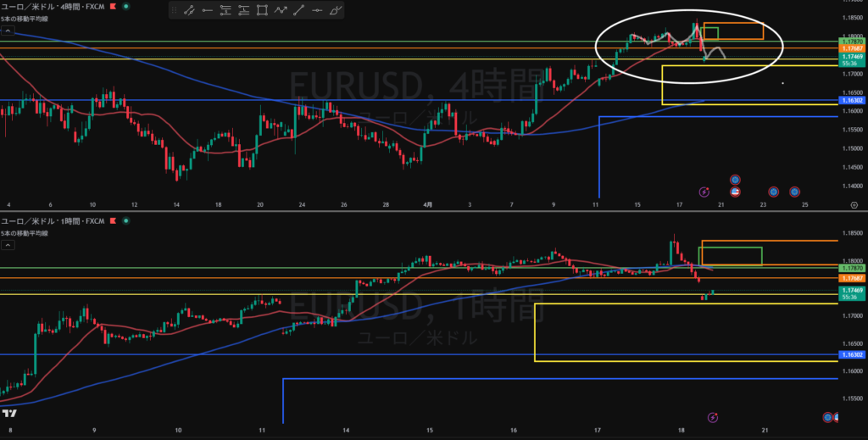The image size is (868, 440).
Task: Click the green market status dot on top chart
Action: [x=126, y=7]
